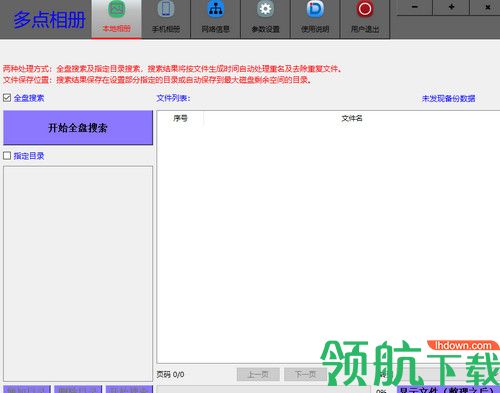Click the red 两种处理方式 instruction line

[x=172, y=69]
